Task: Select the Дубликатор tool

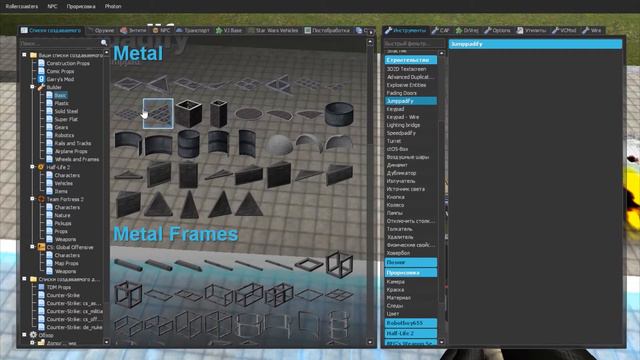Action: [401, 173]
